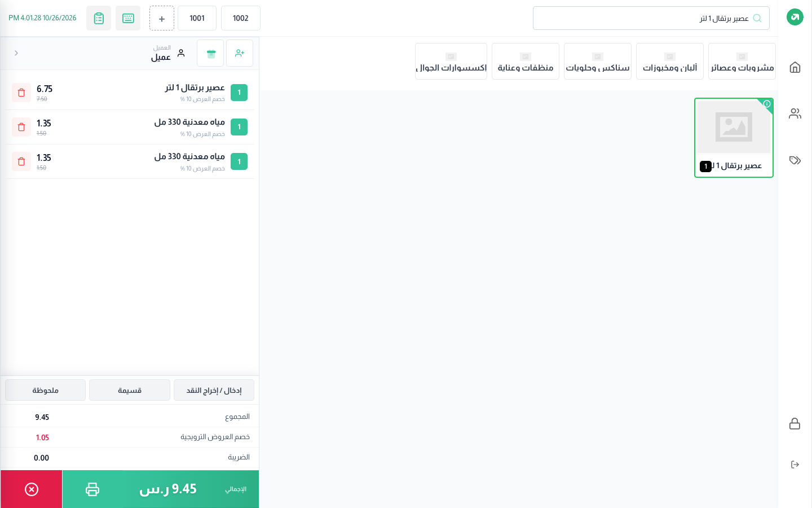Expand the customer panel chevron
Screen dimensions: 812x508
pyautogui.click(x=16, y=53)
